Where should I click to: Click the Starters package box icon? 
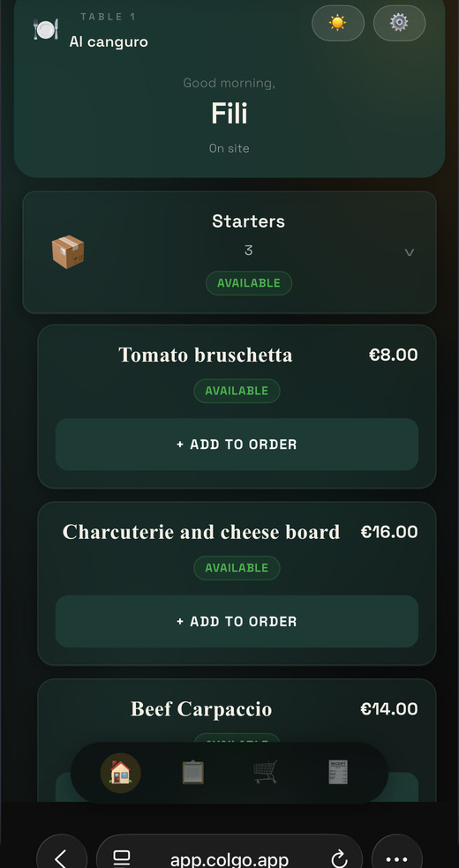click(x=68, y=252)
